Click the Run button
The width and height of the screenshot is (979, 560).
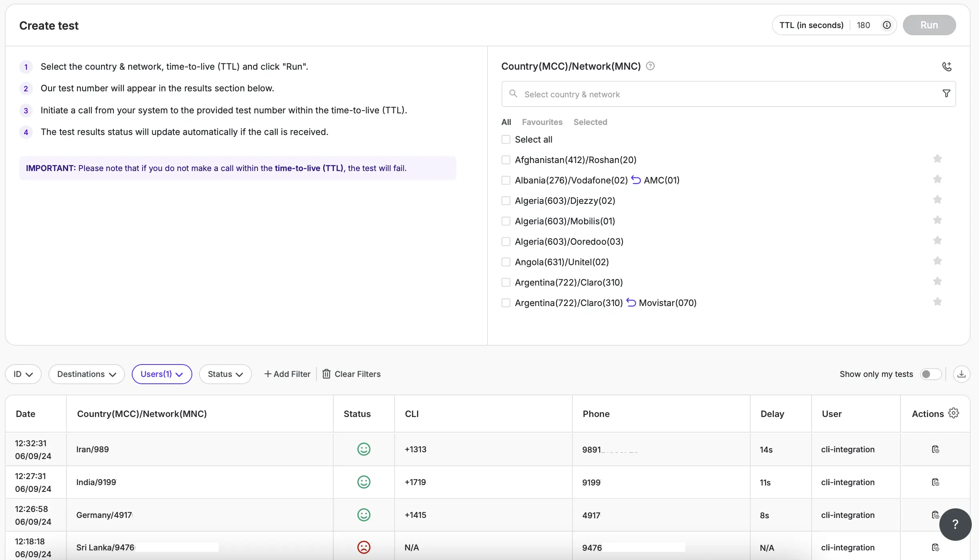pyautogui.click(x=929, y=25)
